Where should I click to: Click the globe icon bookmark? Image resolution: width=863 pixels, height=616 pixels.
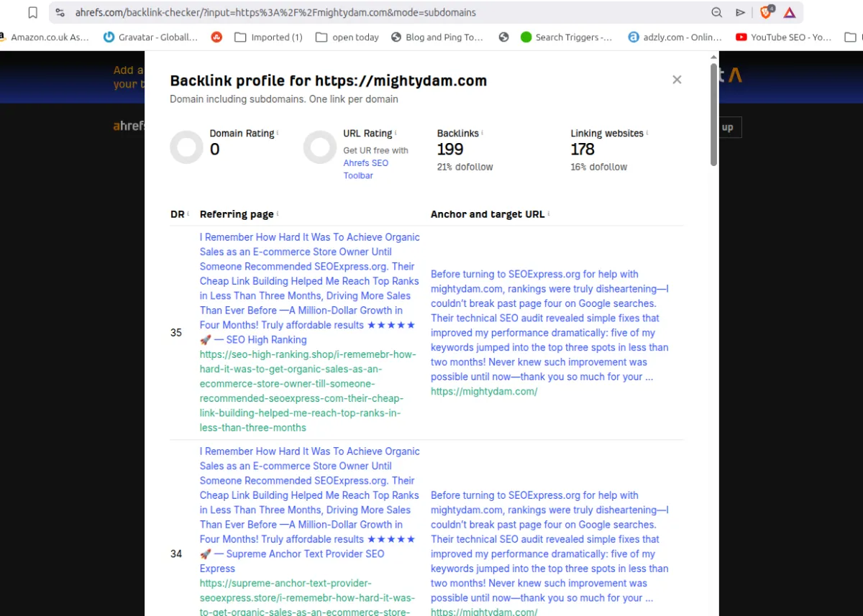coord(503,37)
